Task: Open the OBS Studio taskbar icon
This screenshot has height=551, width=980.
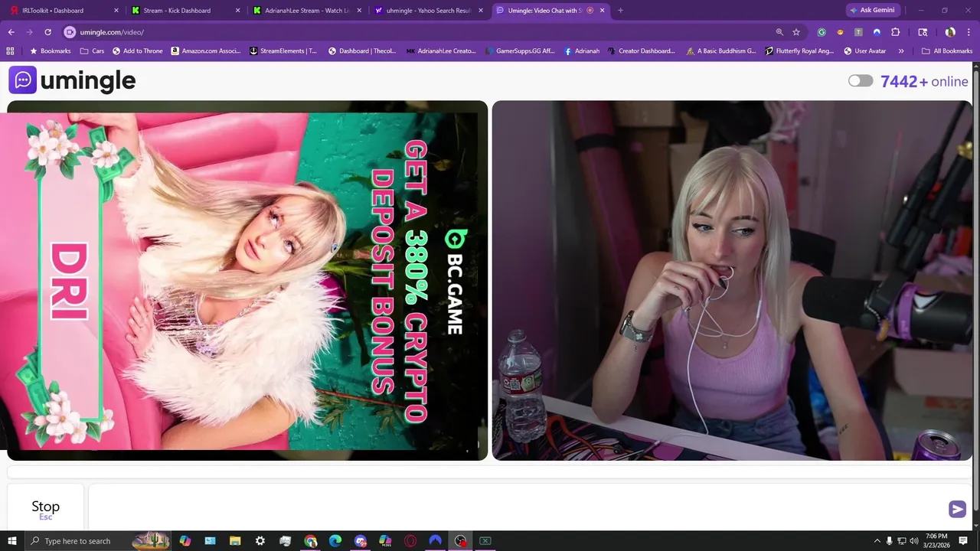Action: pos(460,541)
